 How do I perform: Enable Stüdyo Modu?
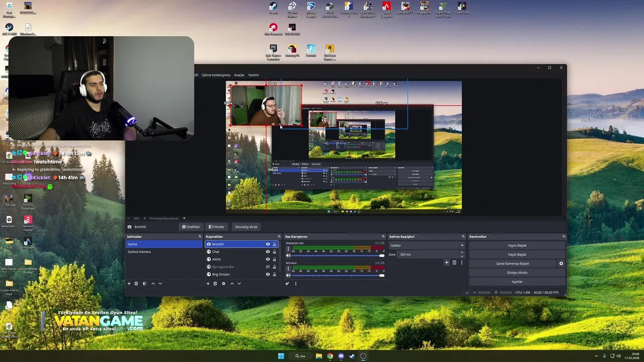pos(517,273)
